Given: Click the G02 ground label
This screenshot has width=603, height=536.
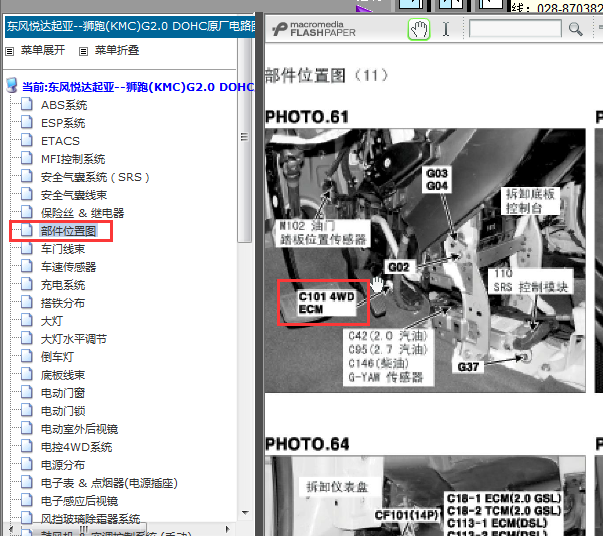Looking at the screenshot, I should 399,267.
